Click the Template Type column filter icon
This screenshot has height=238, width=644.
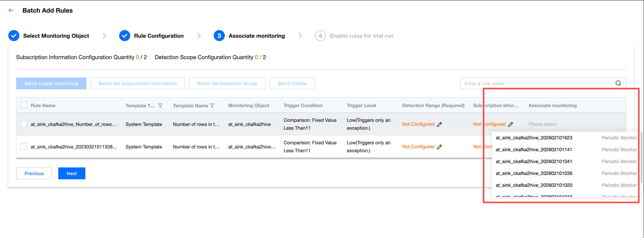click(x=160, y=106)
